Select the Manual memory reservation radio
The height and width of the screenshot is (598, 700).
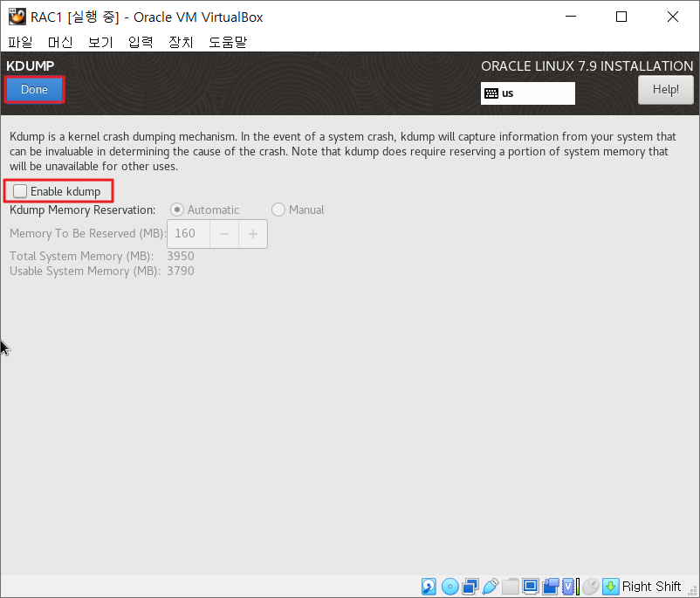278,210
